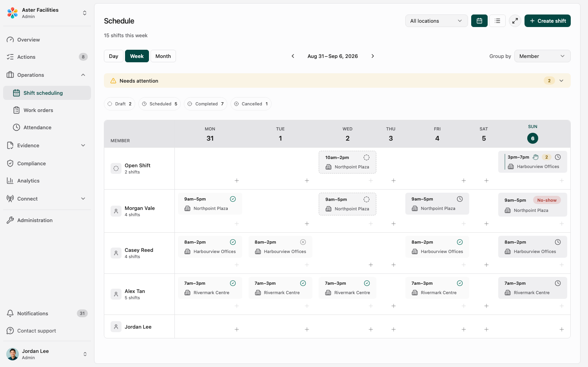588x367 pixels.
Task: Open Contact support link
Action: (x=47, y=331)
